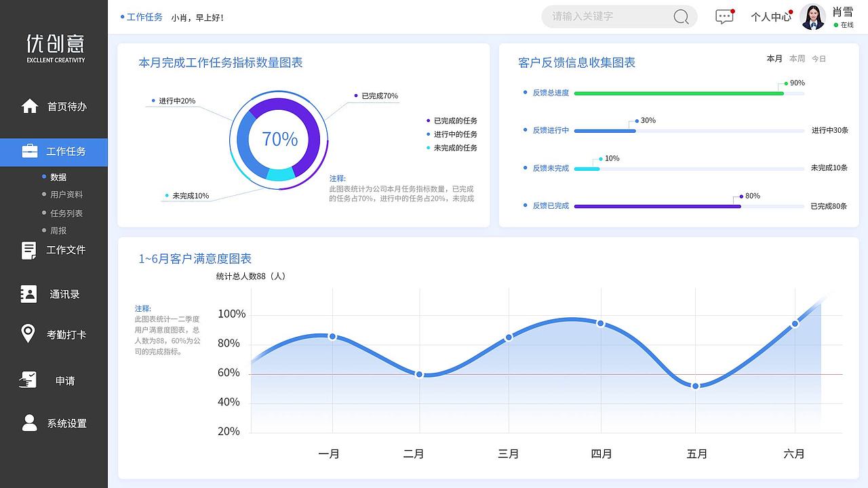Viewport: 868px width, 488px height.
Task: Click the 未完成10% chart label
Action: (191, 196)
